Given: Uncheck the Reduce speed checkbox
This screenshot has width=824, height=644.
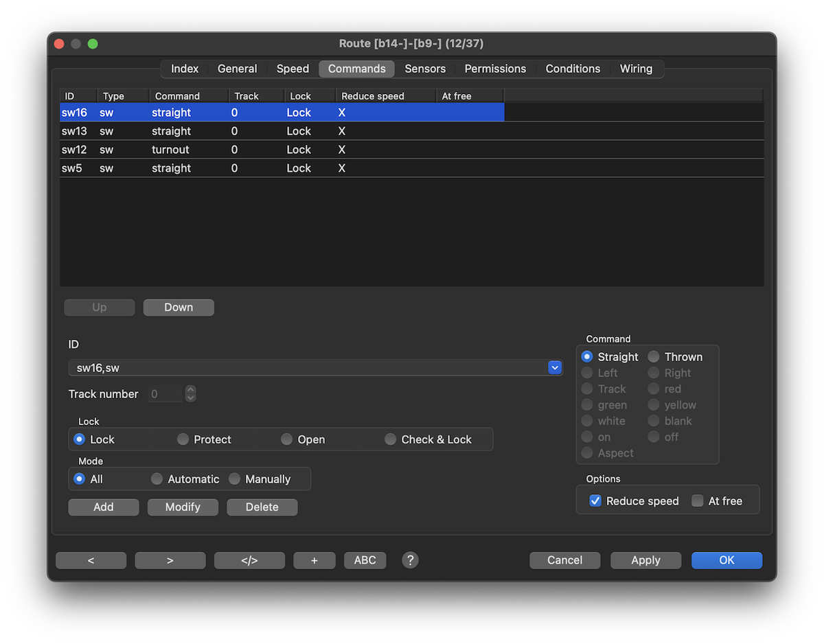Looking at the screenshot, I should pos(595,501).
